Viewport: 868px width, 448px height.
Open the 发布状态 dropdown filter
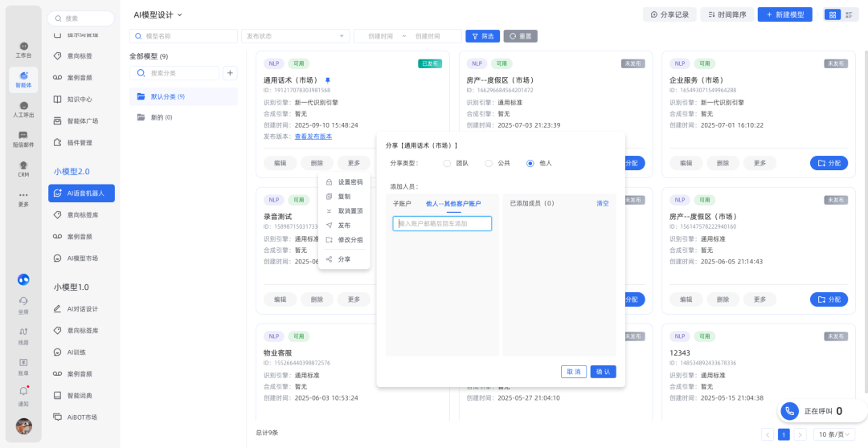tap(295, 36)
